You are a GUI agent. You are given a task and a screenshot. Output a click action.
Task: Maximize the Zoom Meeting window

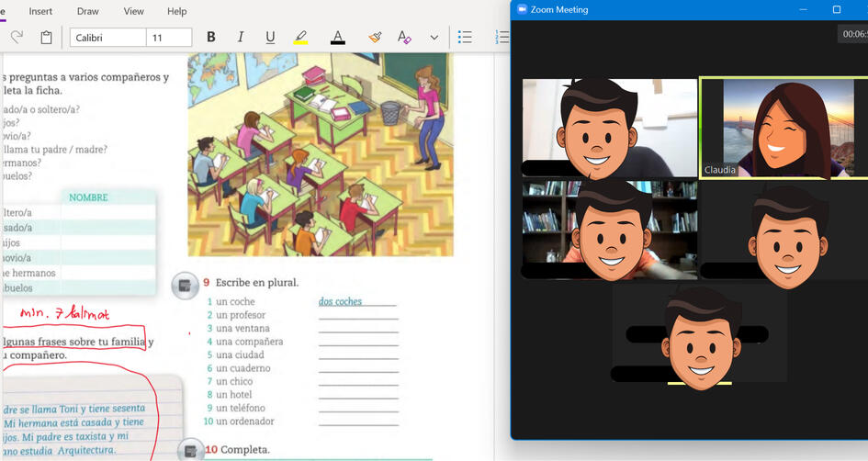point(837,9)
